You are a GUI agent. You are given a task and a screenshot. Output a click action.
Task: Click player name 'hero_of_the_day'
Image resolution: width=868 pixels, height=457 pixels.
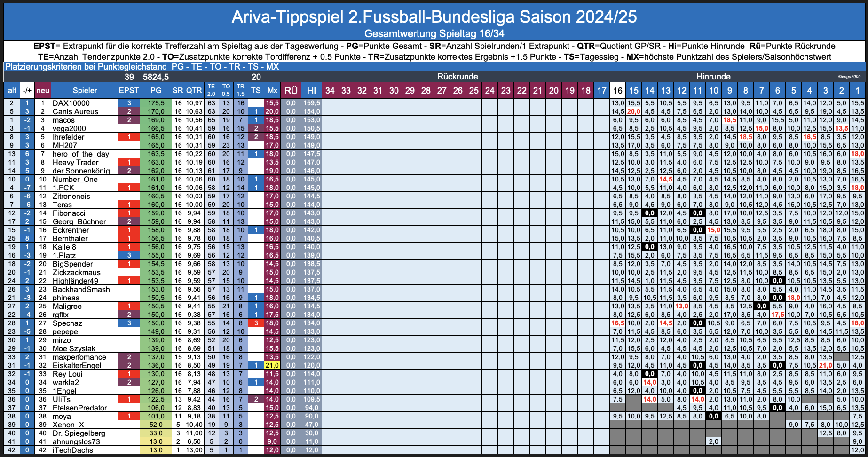pyautogui.click(x=81, y=154)
